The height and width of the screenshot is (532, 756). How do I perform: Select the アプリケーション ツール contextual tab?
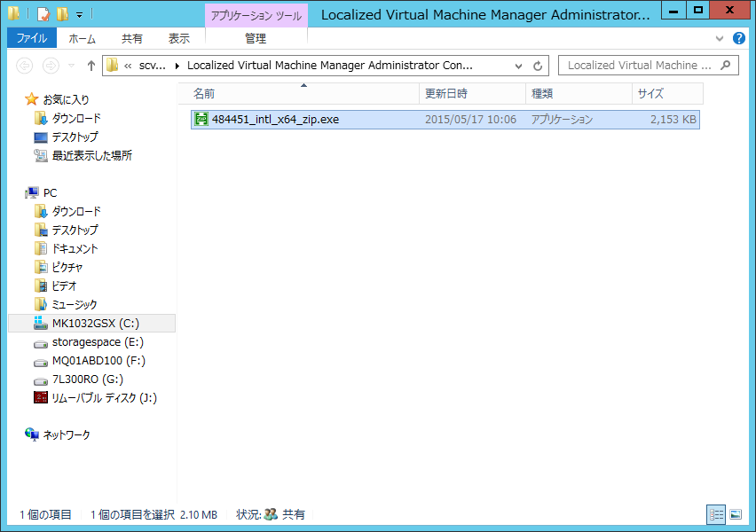pyautogui.click(x=256, y=15)
